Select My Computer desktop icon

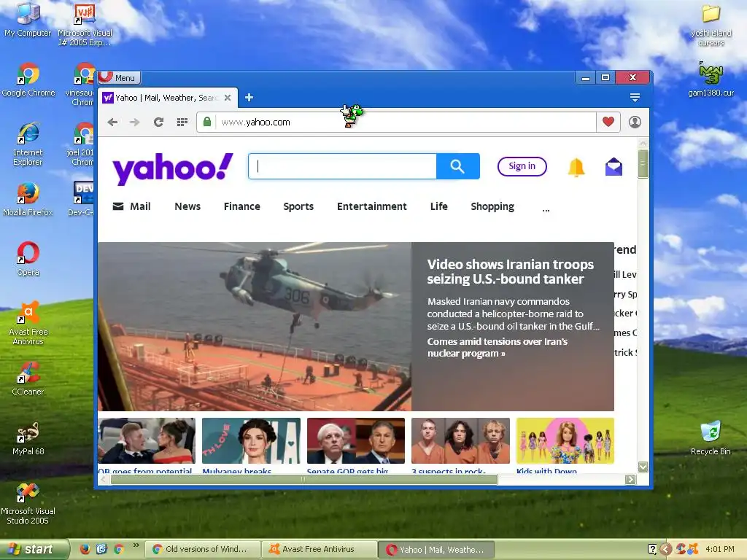[28, 20]
